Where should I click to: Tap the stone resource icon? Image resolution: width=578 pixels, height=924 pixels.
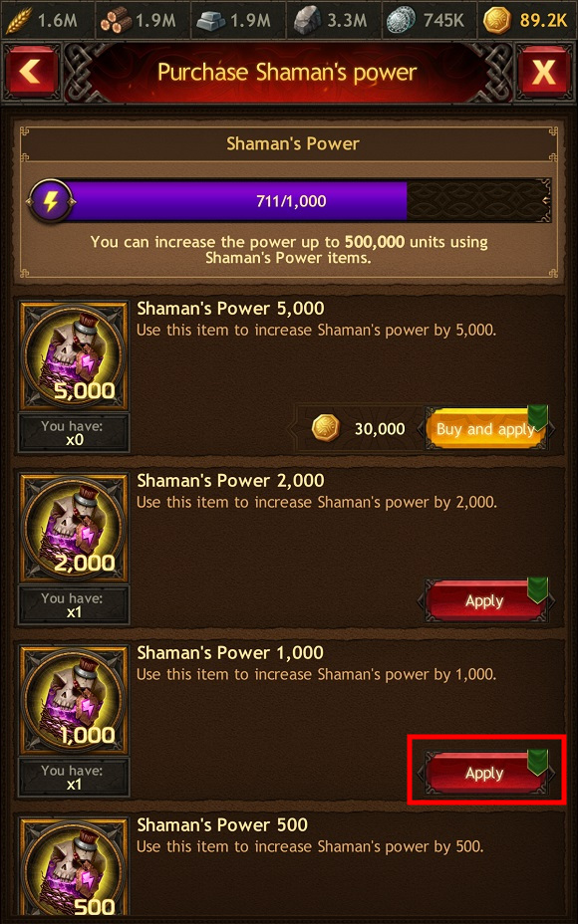pyautogui.click(x=308, y=21)
